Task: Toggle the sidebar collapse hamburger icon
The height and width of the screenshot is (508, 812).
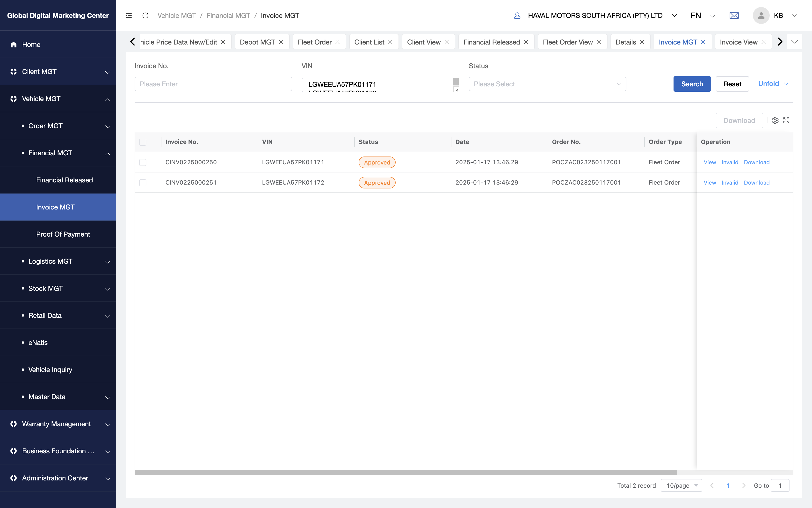Action: [x=129, y=15]
